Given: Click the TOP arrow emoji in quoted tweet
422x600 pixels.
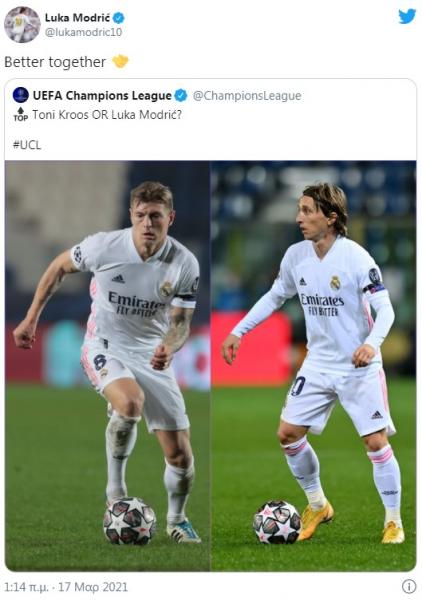Looking at the screenshot, I should pos(21,114).
